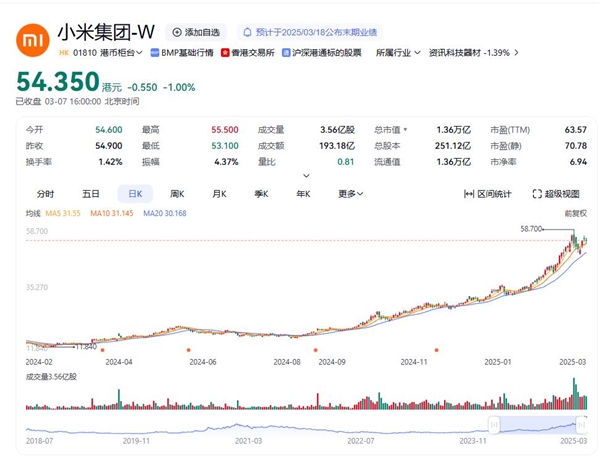Select the 月K chart tab
Viewport: 600px width, 460px height.
(x=219, y=194)
